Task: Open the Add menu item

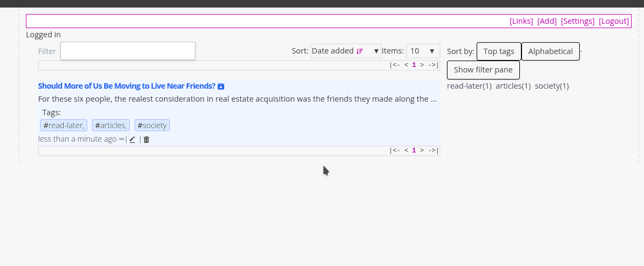Action: tap(547, 21)
